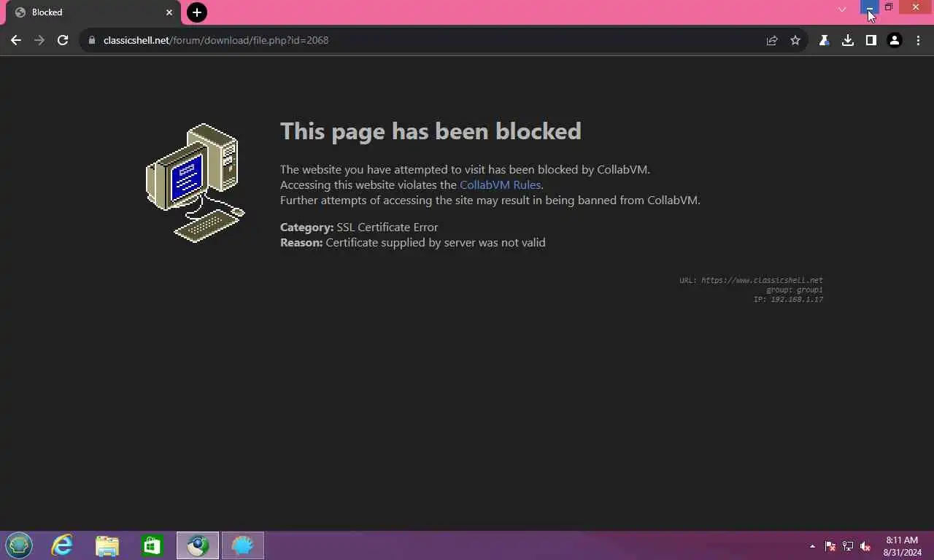
Task: Open the clock showing 8:11 AM
Action: [x=902, y=546]
